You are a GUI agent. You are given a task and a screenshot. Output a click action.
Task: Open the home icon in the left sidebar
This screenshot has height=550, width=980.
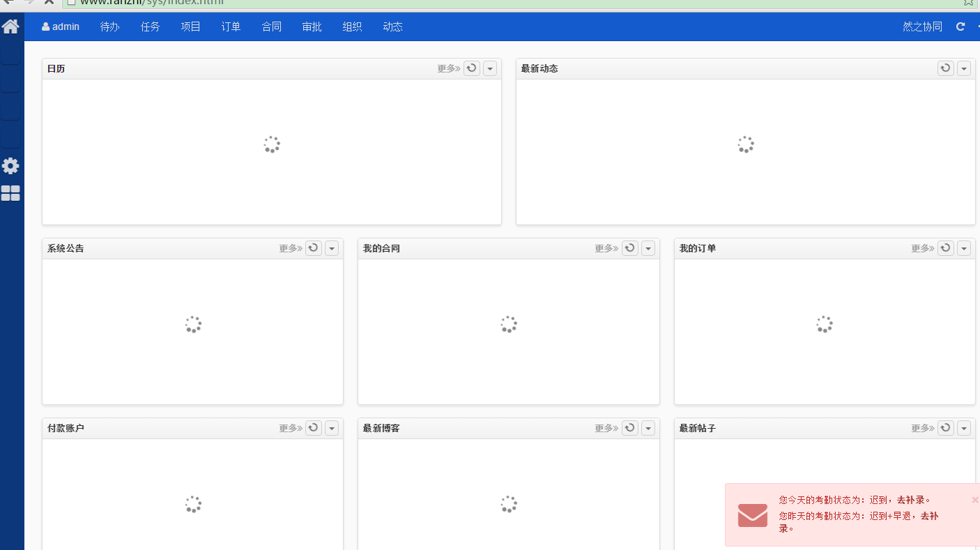pyautogui.click(x=10, y=27)
